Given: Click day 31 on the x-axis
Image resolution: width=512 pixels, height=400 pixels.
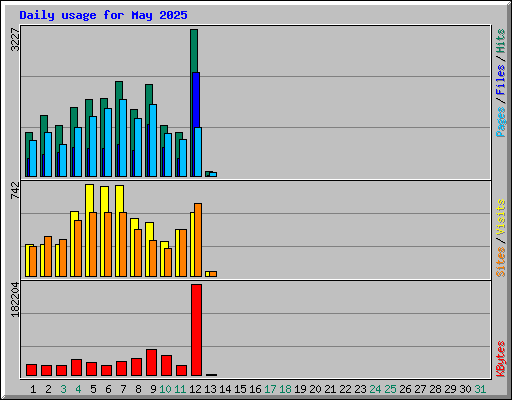Looking at the screenshot, I should coord(480,389).
